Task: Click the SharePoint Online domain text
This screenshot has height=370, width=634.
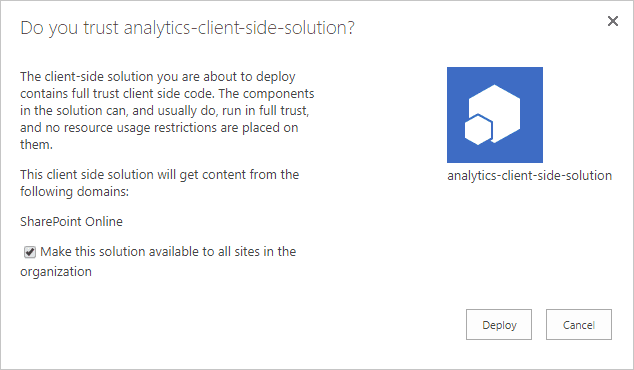Action: point(72,222)
